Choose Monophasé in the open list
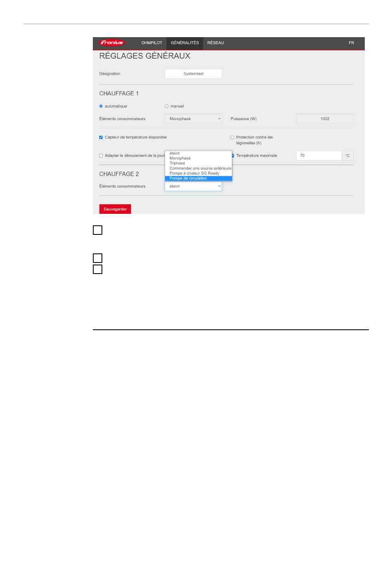 (x=198, y=158)
